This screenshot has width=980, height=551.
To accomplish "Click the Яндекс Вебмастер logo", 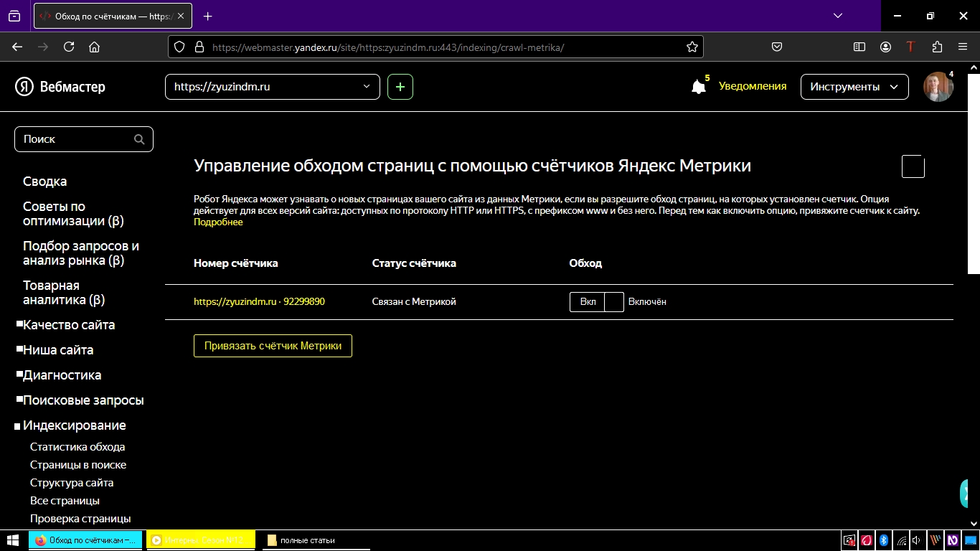I will 60,87.
